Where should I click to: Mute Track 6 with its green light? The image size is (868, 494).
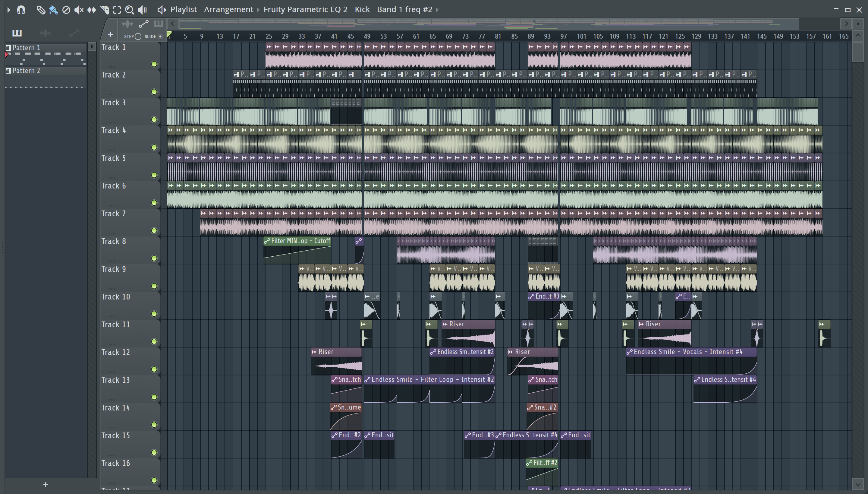point(154,203)
